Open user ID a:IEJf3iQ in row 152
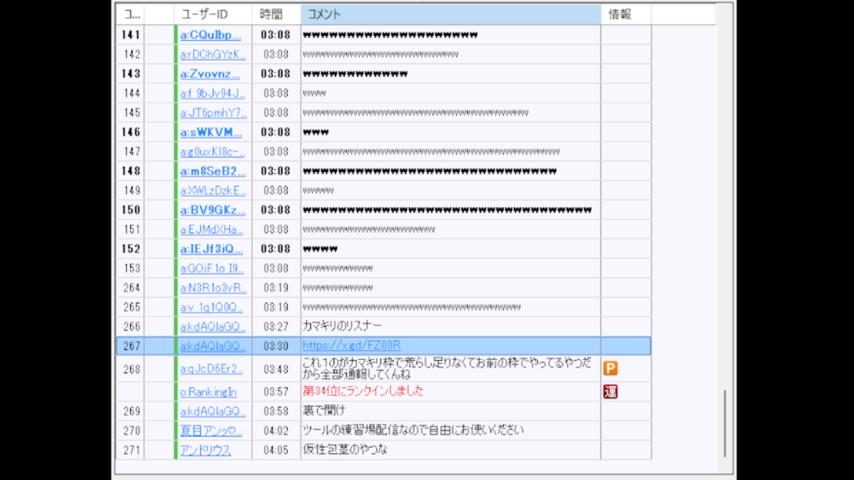The width and height of the screenshot is (854, 480). [211, 249]
